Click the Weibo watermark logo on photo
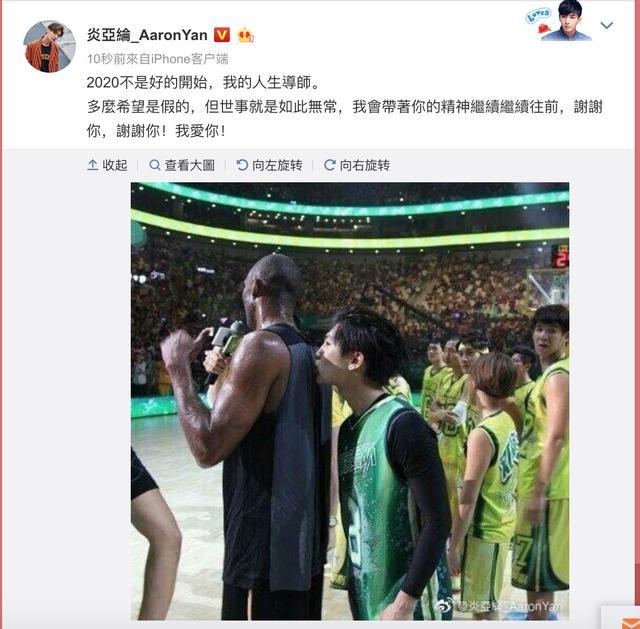Viewport: 640px width, 629px height. pos(446,606)
